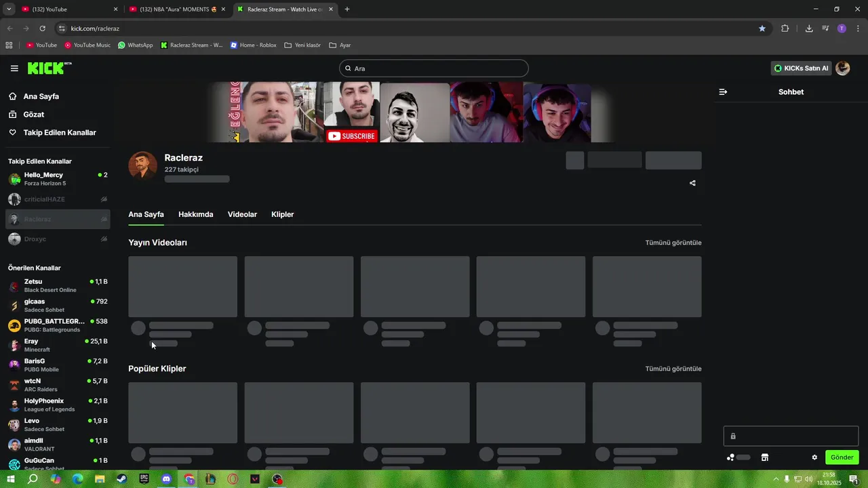
Task: Open the WhatsApp bookmark
Action: (136, 45)
